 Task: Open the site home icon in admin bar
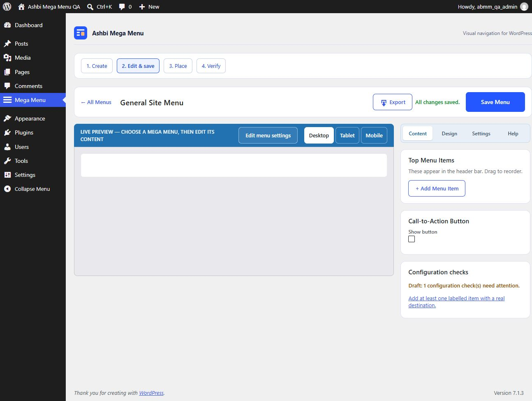tap(21, 7)
